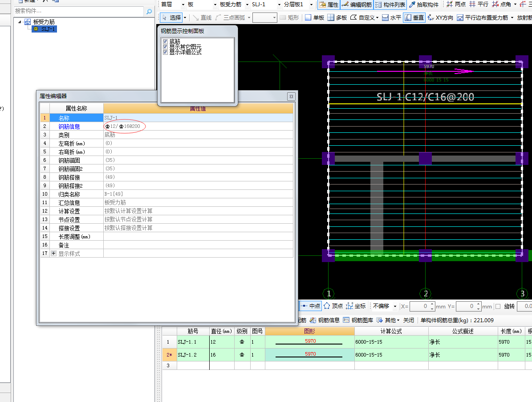Decrease the Y offset with stepper down arrow
This screenshot has height=402, width=532.
tap(478, 308)
